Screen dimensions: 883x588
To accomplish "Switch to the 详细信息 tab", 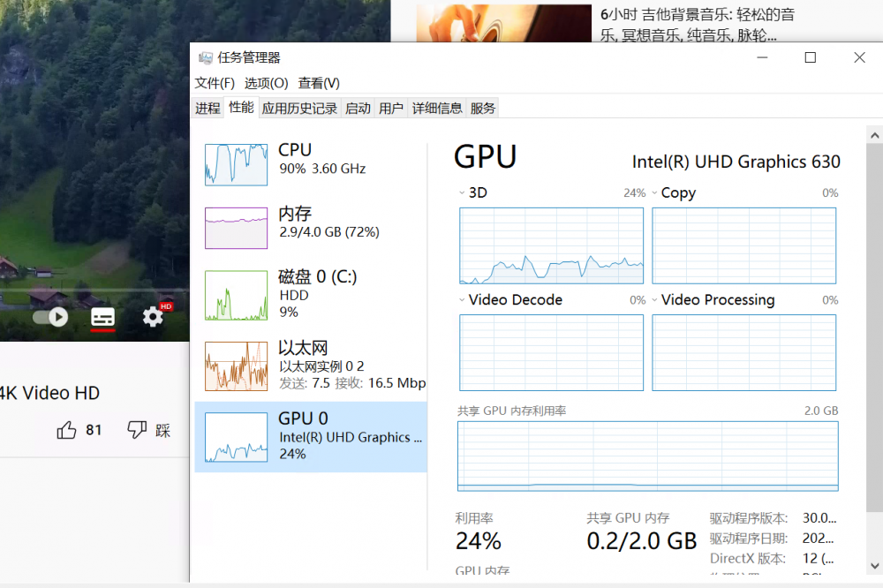I will click(x=437, y=108).
